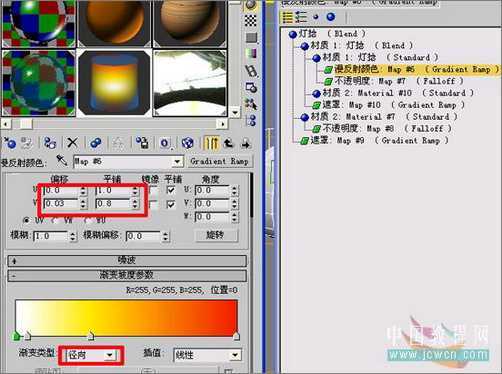This screenshot has width=502, height=374.
Task: Click the W angle spinner arrows
Action: point(234,217)
